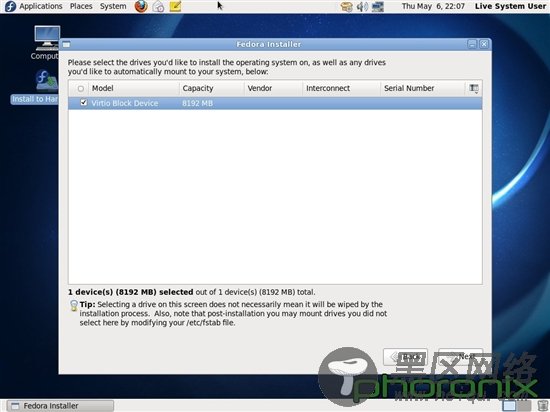Sort drives by Capacity column
This screenshot has width=550, height=412.
click(212, 88)
